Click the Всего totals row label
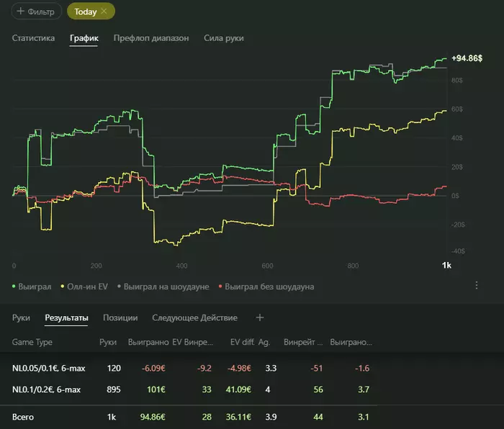The image size is (504, 429). tap(23, 417)
